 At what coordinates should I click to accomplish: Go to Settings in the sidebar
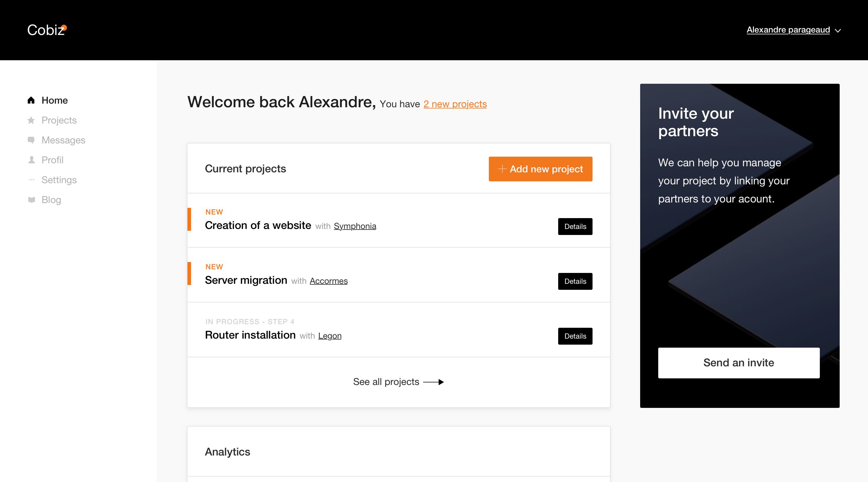click(x=59, y=180)
